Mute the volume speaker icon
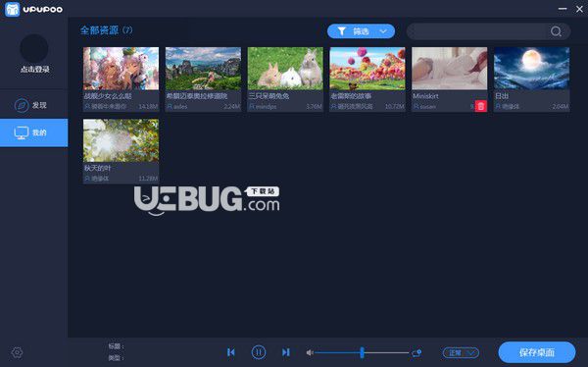 point(310,352)
